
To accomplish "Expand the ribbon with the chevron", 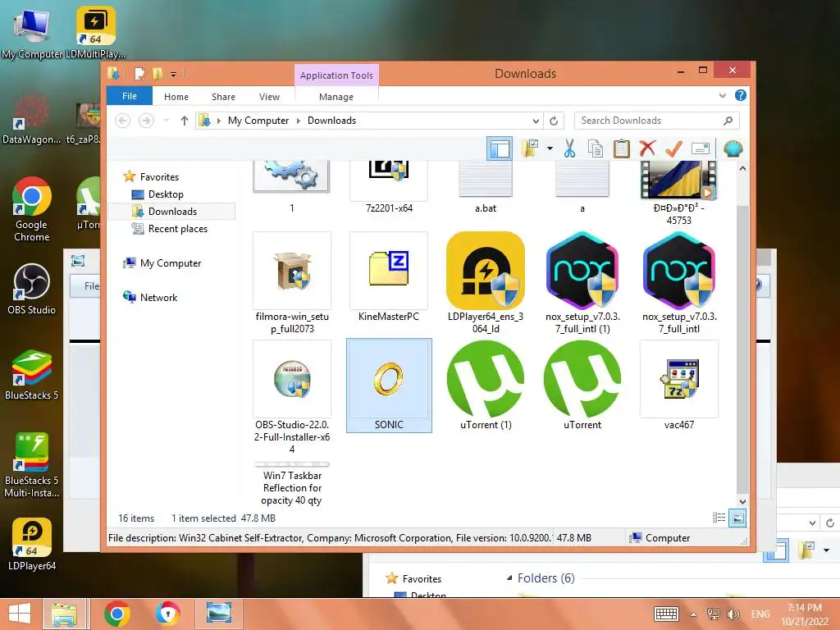I will coord(722,95).
